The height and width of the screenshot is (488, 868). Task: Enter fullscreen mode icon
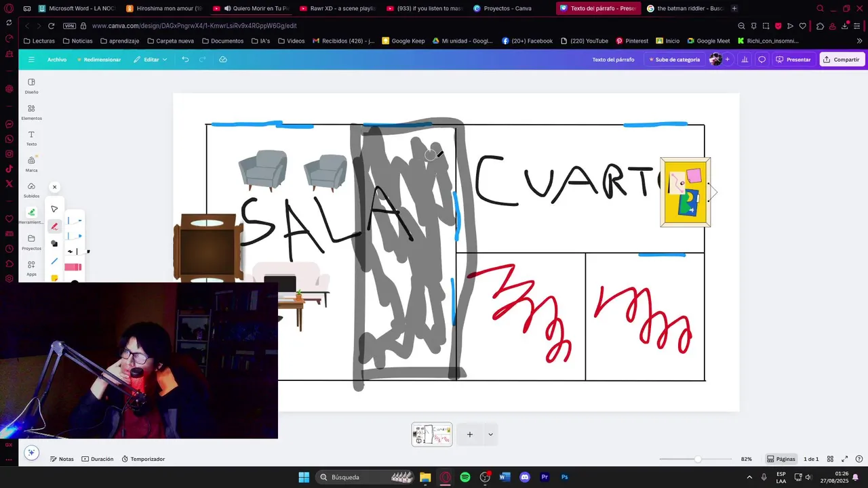845,459
